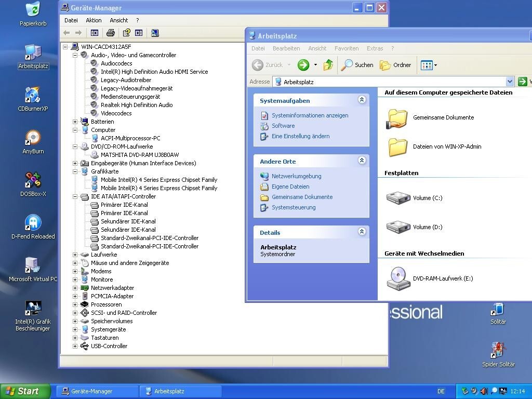Open DVD-RAM-Laufwerk (E:)
532x399 pixels.
click(x=398, y=278)
